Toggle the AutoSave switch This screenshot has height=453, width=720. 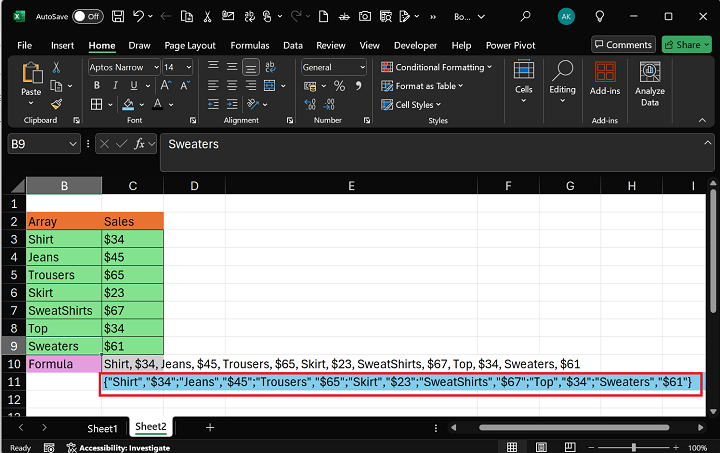(x=86, y=16)
